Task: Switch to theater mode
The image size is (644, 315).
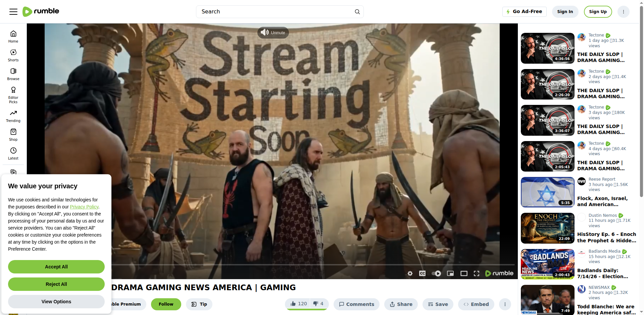Action: point(464,273)
